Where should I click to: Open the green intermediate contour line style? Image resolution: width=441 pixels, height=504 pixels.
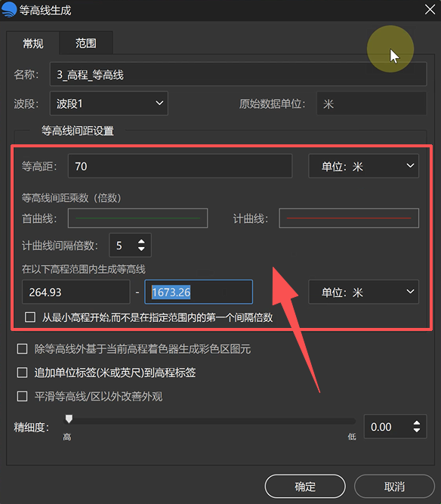coord(137,218)
